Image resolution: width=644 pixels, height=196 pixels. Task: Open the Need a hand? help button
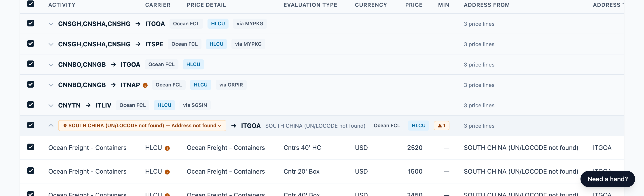click(x=608, y=179)
